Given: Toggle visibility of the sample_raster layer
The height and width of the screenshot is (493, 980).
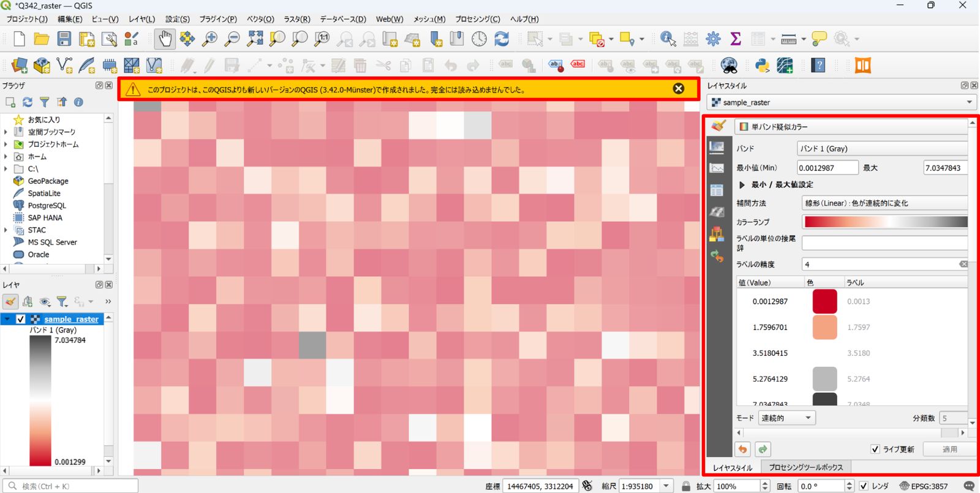Looking at the screenshot, I should [x=21, y=319].
